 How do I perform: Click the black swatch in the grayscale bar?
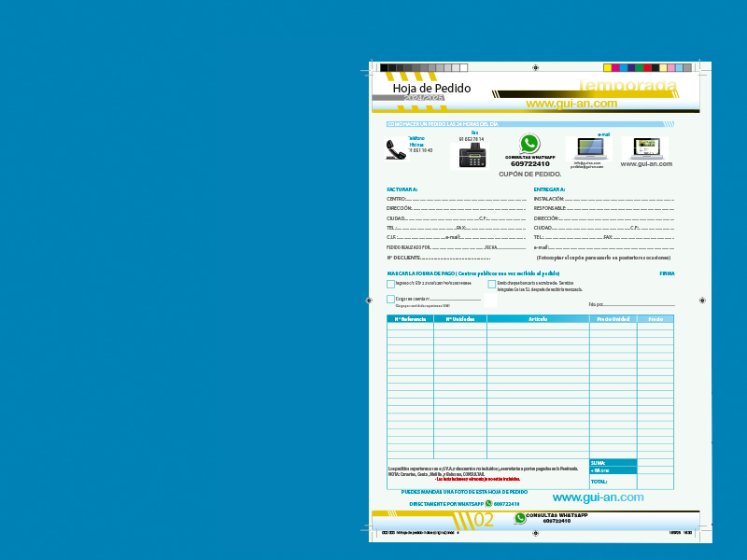tap(385, 68)
